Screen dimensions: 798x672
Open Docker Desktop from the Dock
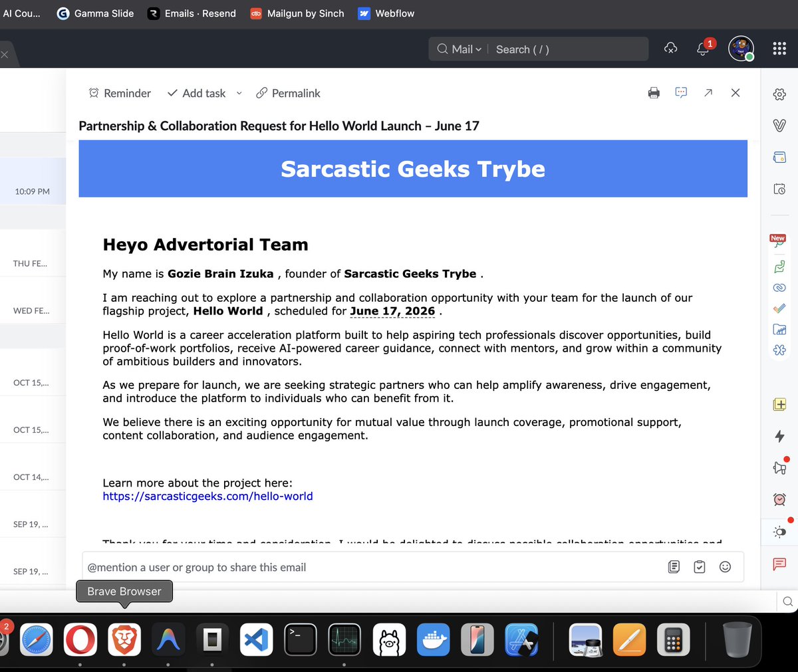click(433, 640)
